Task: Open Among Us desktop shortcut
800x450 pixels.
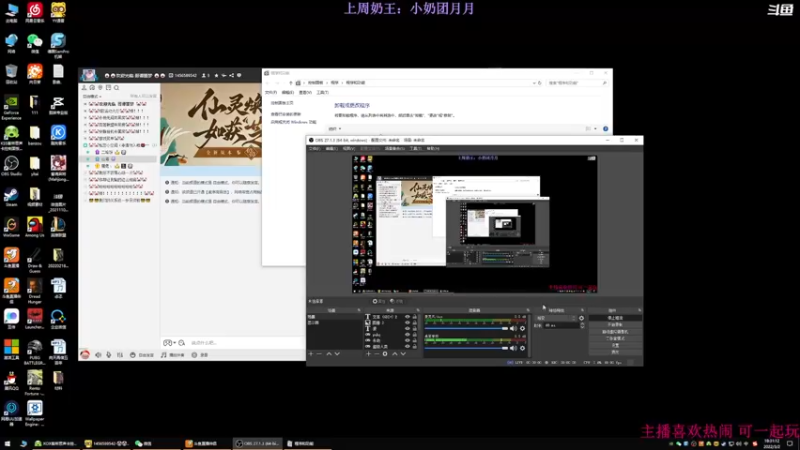Action: [x=35, y=227]
